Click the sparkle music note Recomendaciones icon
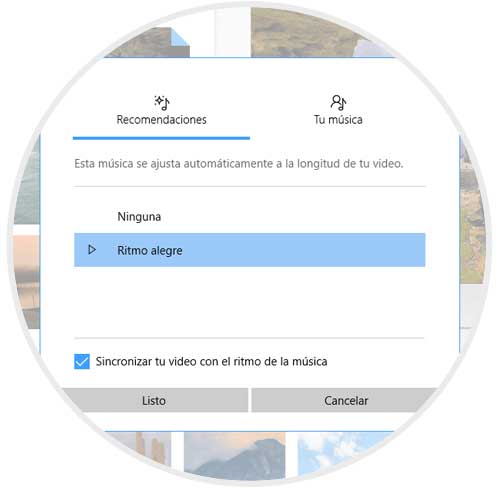500x488 pixels. click(x=162, y=103)
